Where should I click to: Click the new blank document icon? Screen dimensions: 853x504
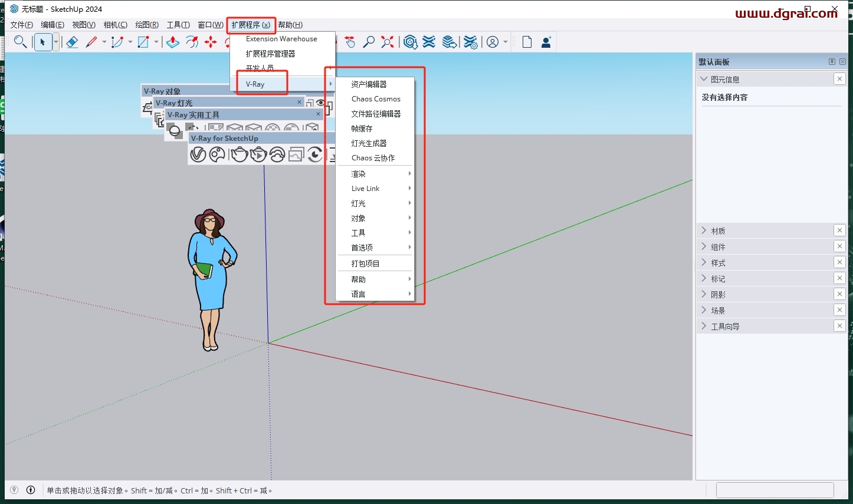[527, 42]
